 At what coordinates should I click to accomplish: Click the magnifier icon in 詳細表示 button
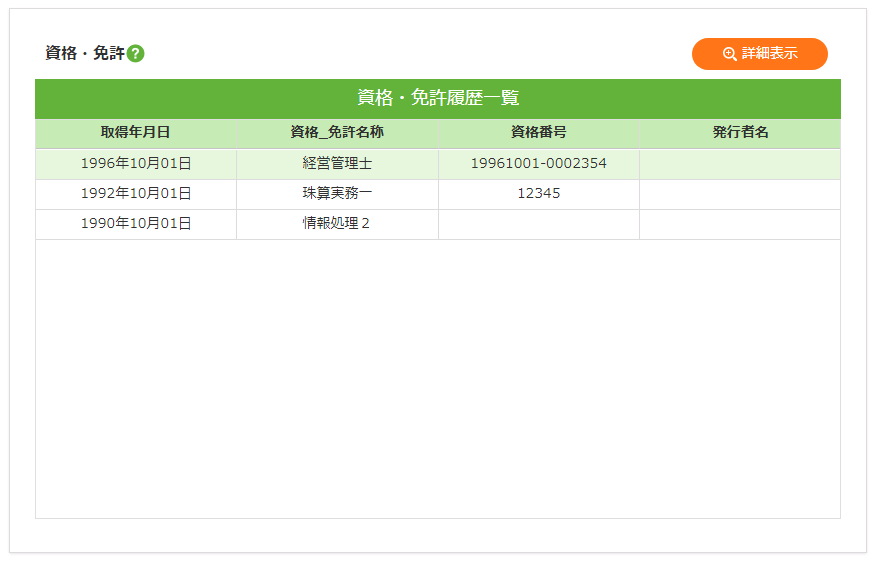coord(730,54)
